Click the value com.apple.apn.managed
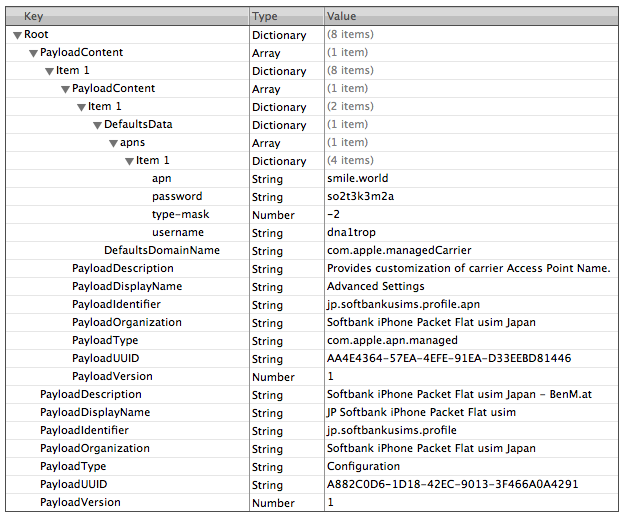630x529 pixels. click(x=392, y=340)
